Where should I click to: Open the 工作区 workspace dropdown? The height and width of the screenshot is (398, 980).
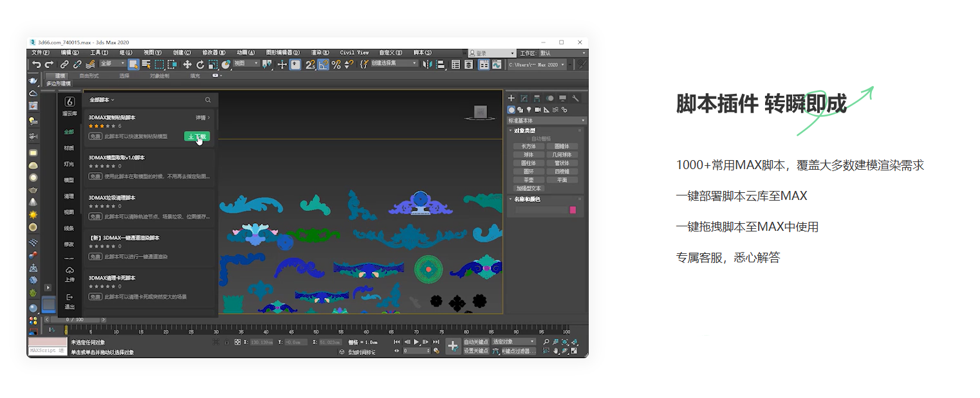[x=563, y=53]
